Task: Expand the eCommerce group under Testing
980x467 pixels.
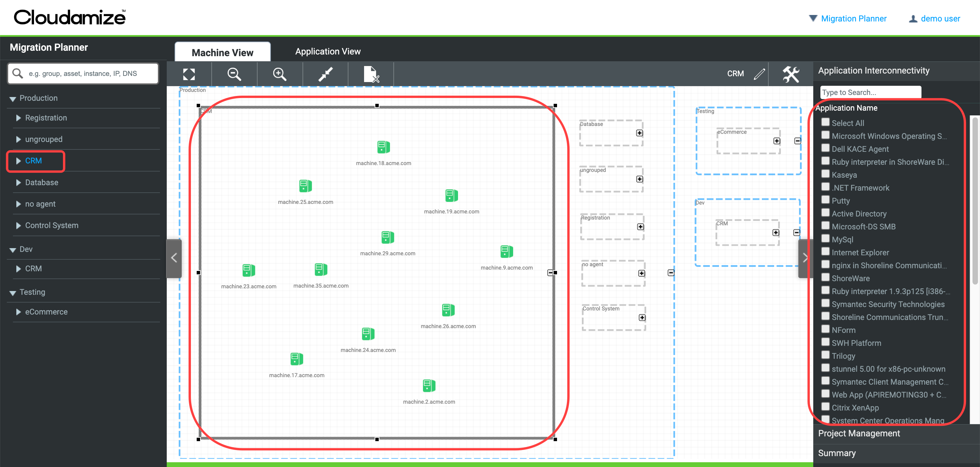Action: point(18,311)
